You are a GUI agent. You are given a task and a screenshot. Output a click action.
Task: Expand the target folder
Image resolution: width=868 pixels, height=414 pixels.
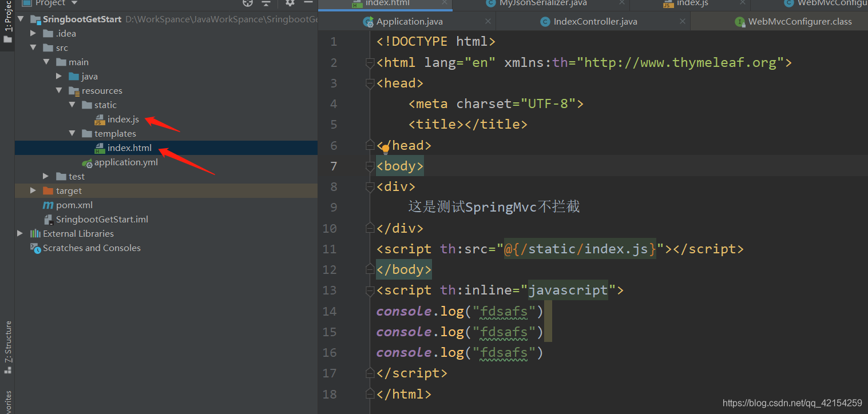coord(34,191)
